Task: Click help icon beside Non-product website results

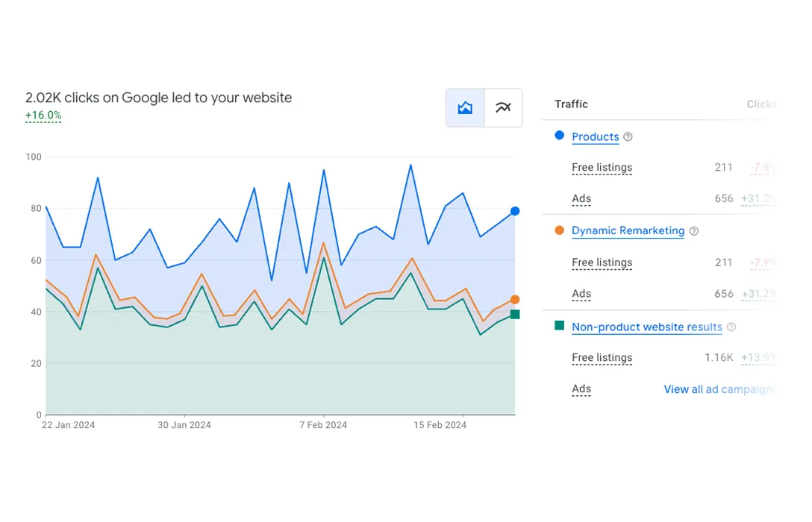Action: pyautogui.click(x=731, y=327)
